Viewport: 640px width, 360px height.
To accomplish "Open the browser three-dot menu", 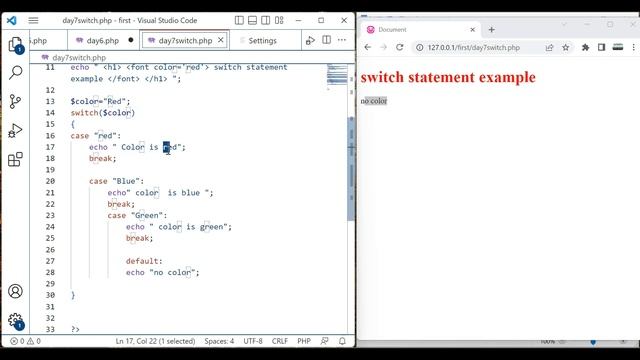I will point(633,47).
